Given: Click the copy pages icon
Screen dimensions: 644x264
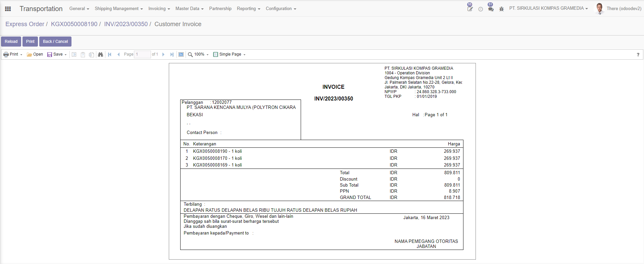Looking at the screenshot, I should [91, 55].
